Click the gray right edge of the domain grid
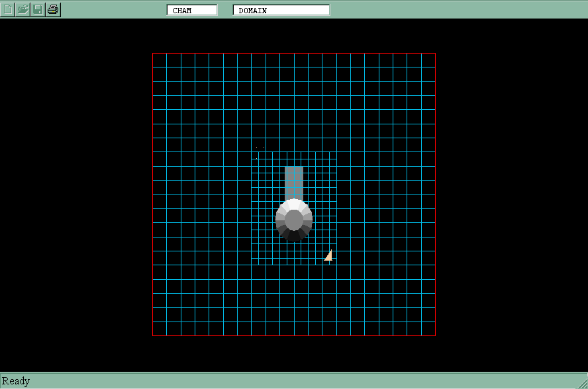Image resolution: width=588 pixels, height=389 pixels. coord(435,194)
